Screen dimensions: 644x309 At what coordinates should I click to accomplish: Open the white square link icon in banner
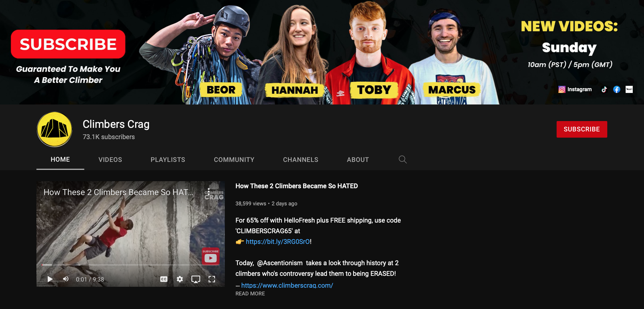[629, 89]
